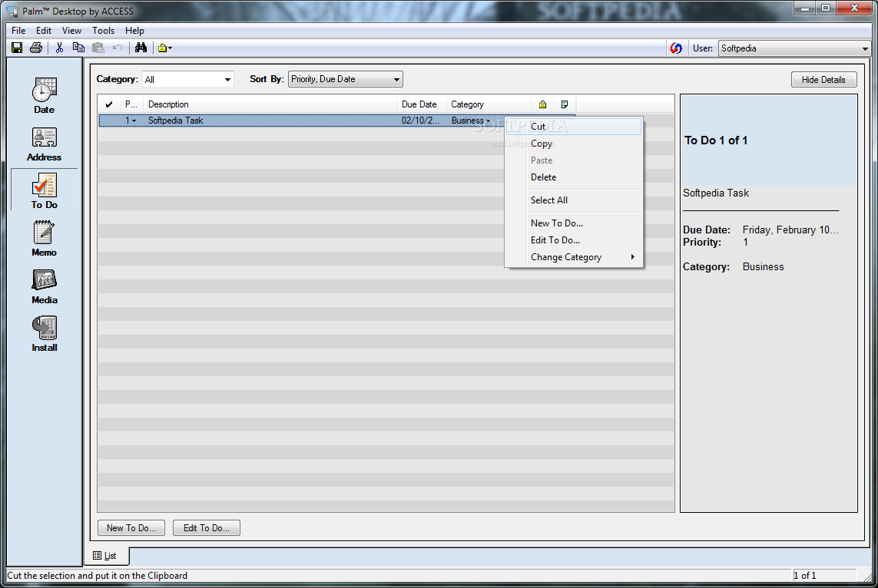This screenshot has width=878, height=588.
Task: Open the Help menu
Action: point(134,31)
